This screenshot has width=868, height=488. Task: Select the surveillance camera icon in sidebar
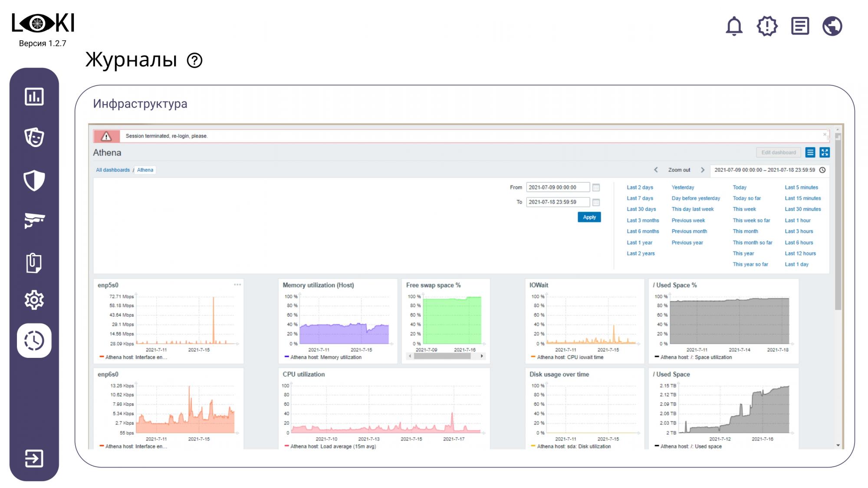click(x=34, y=220)
